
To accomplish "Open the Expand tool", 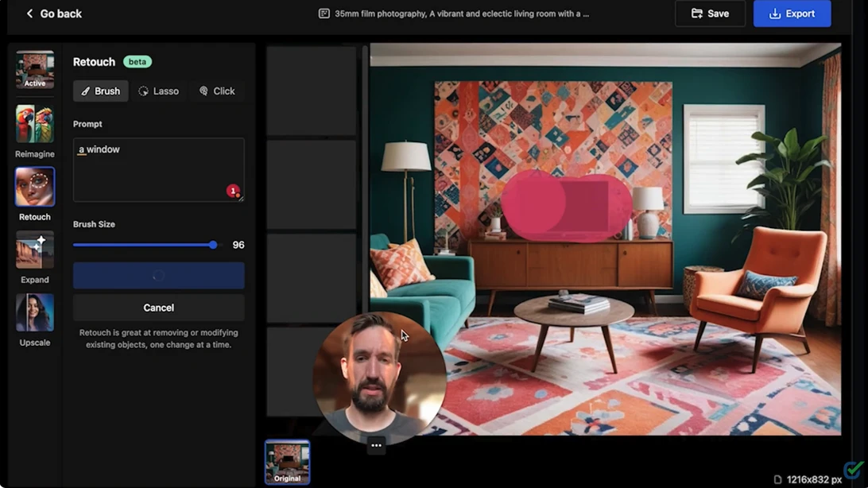I will [x=35, y=250].
